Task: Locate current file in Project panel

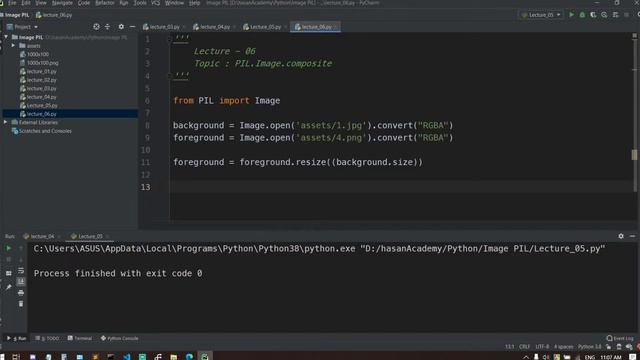Action: 96,27
